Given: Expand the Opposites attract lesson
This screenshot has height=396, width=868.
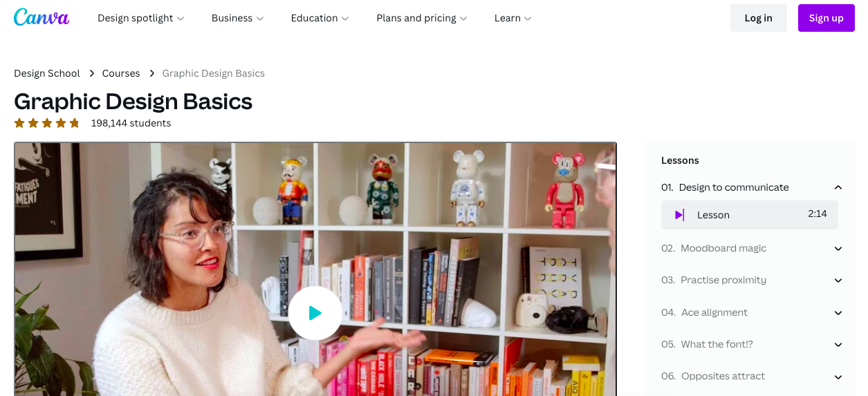Looking at the screenshot, I should [838, 376].
